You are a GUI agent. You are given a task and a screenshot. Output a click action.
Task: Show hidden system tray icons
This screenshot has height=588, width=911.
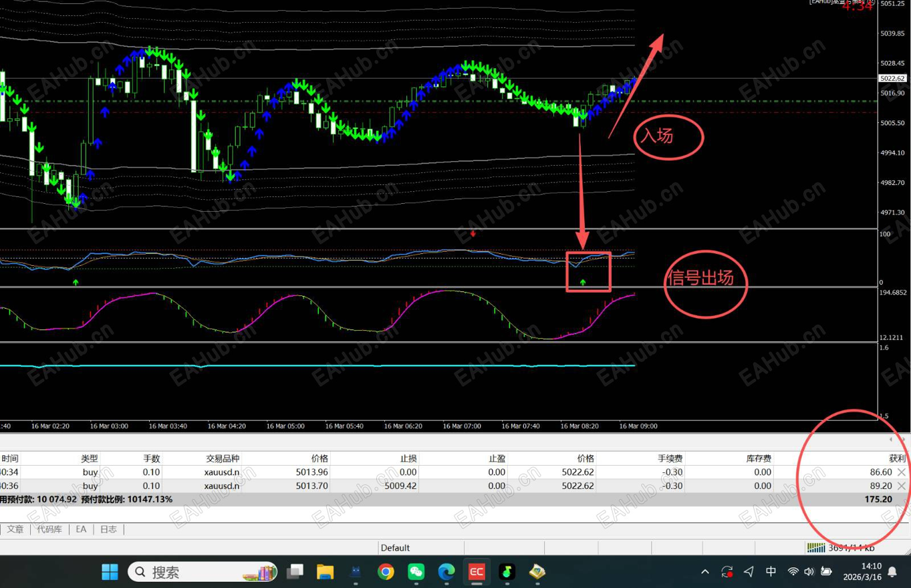tap(705, 572)
